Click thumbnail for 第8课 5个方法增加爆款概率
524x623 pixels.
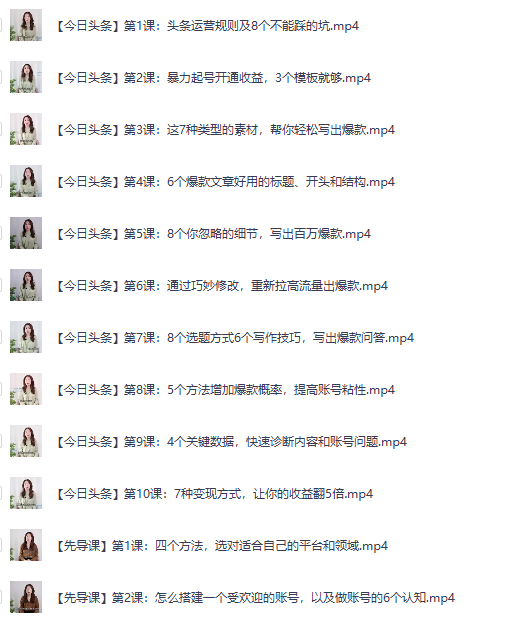(26, 389)
